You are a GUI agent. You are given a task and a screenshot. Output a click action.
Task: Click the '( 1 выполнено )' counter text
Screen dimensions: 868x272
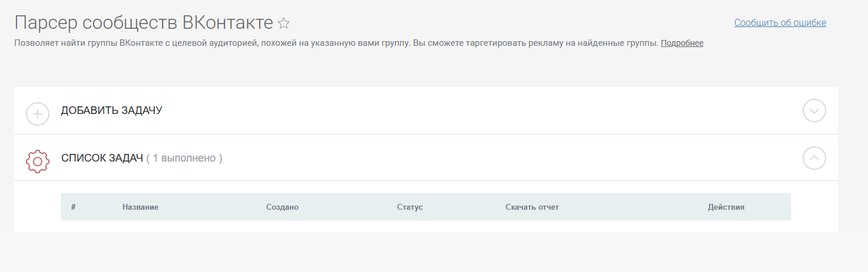coord(184,158)
